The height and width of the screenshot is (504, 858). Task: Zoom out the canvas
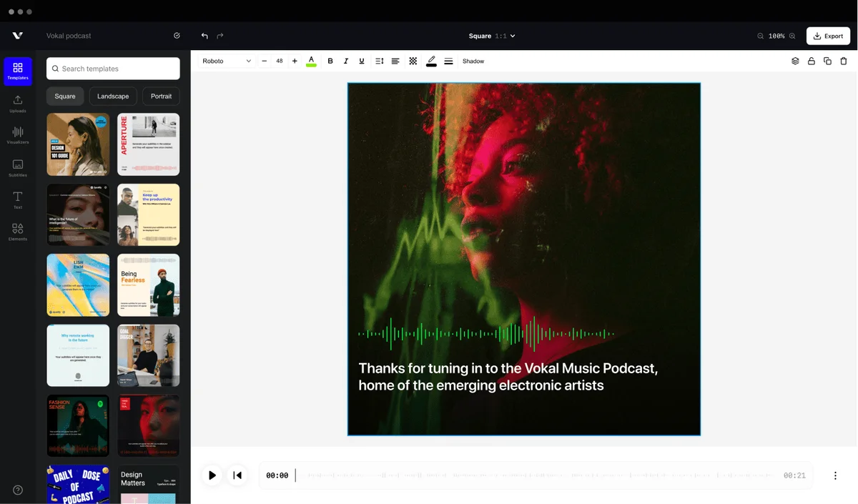pos(760,36)
